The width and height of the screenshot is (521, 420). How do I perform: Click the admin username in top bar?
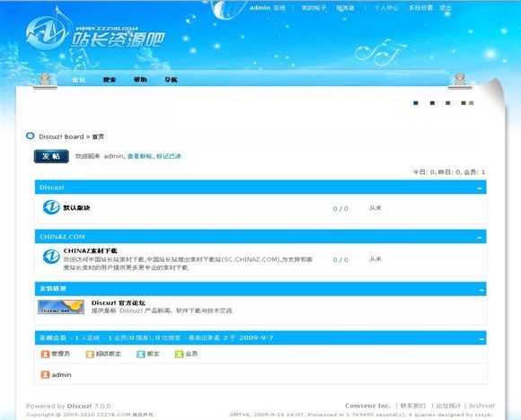[x=260, y=8]
